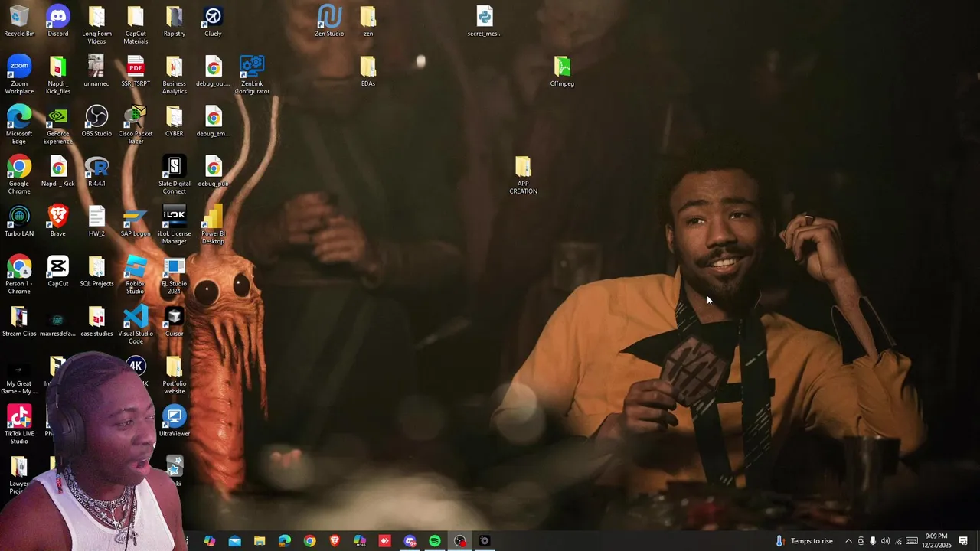Open the R 4.4.1 shortcut
This screenshot has height=551, width=980.
click(x=96, y=171)
